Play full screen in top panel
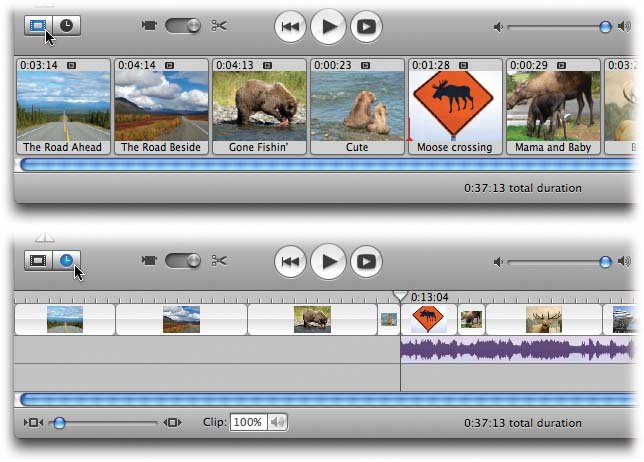 tap(367, 27)
